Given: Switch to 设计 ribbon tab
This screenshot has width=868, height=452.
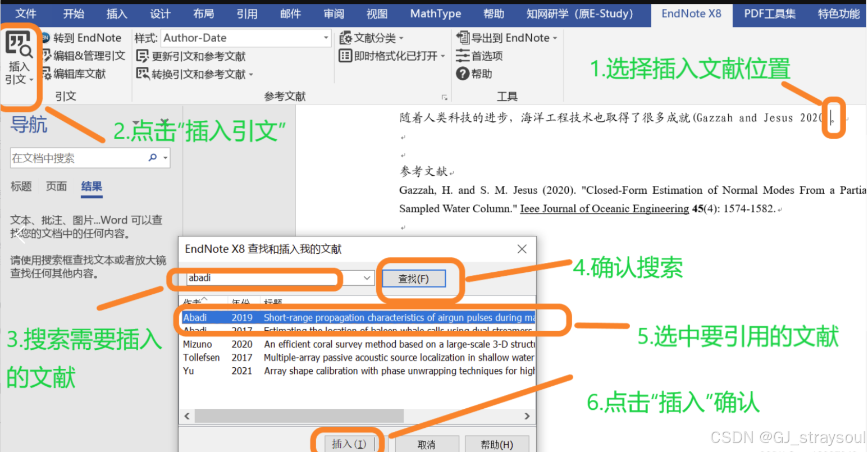Looking at the screenshot, I should (160, 14).
